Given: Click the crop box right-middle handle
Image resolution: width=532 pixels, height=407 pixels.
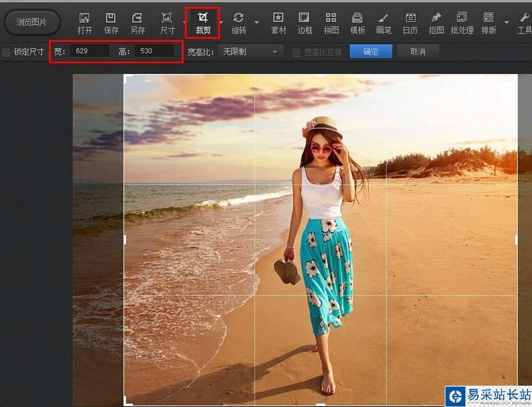Looking at the screenshot, I should click(517, 240).
